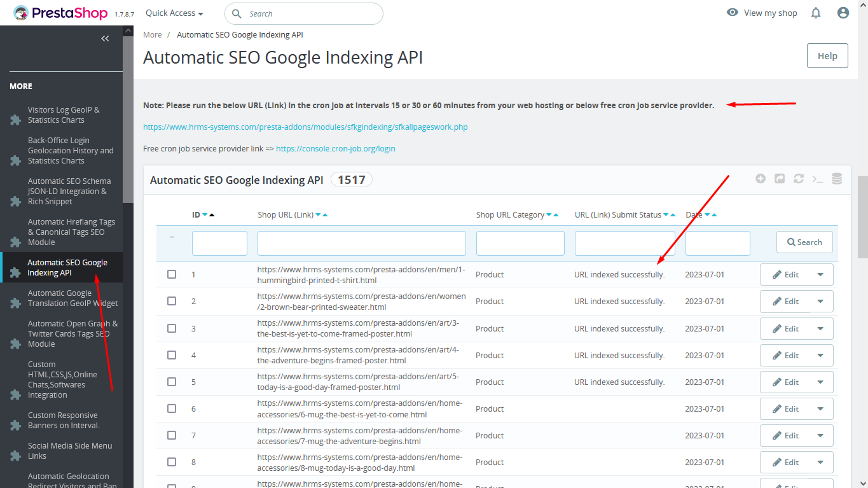Open the console.cron-job.org login link
The width and height of the screenshot is (868, 488).
click(336, 149)
